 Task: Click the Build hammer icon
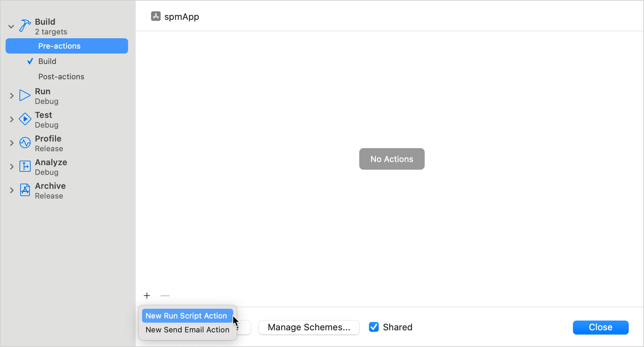pos(25,26)
